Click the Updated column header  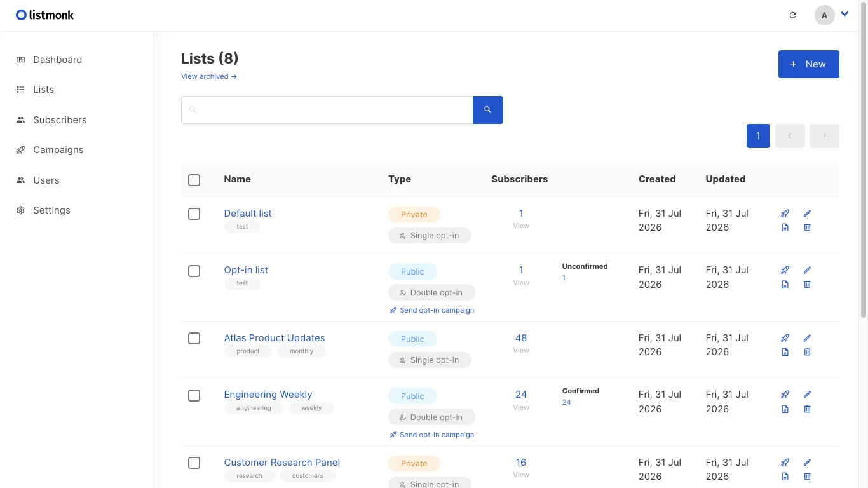[726, 179]
